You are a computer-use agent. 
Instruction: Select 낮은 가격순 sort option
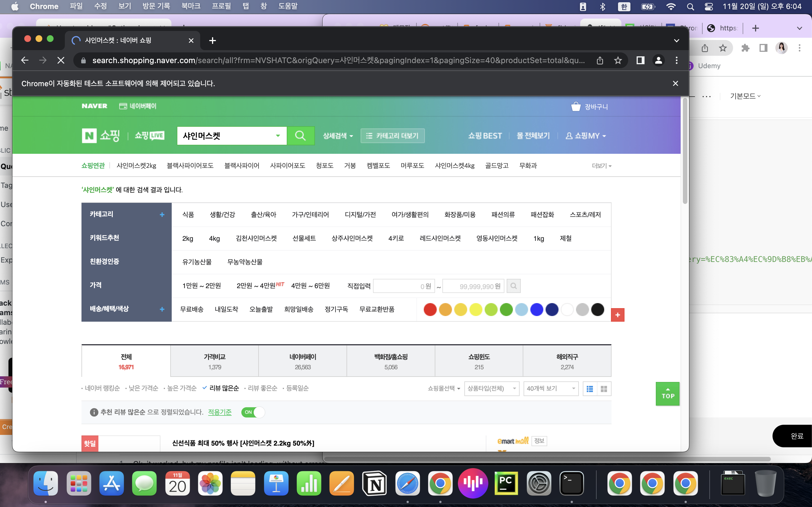point(143,388)
